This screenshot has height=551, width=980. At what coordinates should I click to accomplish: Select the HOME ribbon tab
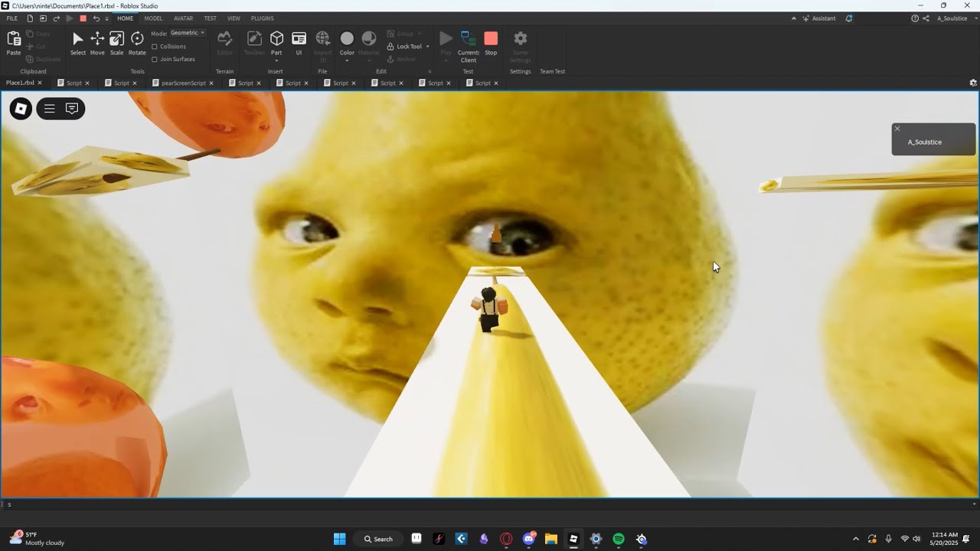125,18
